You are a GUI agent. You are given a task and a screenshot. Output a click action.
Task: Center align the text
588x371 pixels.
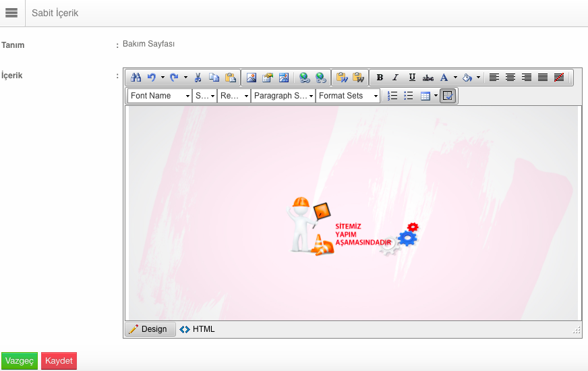pos(510,78)
